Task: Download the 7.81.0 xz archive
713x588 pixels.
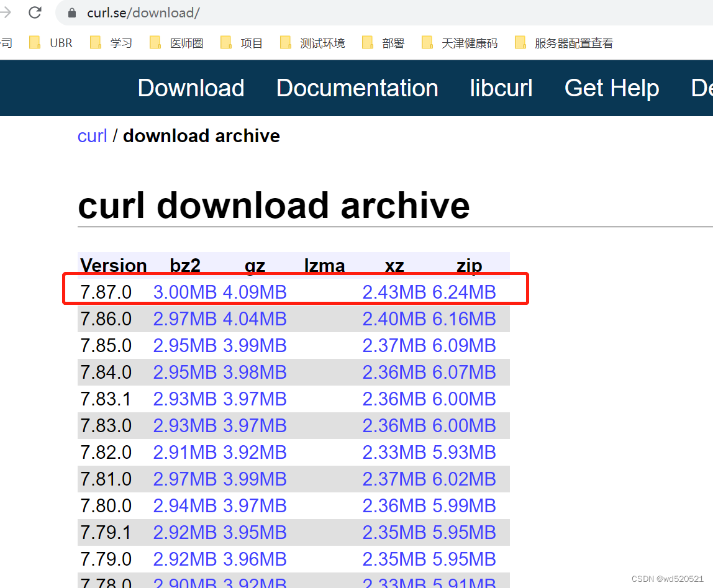Action: coord(394,479)
